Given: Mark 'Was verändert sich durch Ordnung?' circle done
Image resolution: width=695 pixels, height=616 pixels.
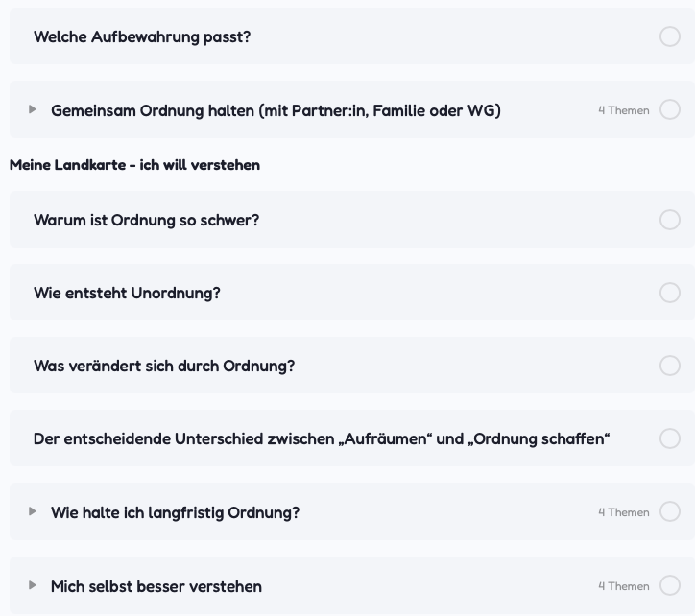Looking at the screenshot, I should (670, 366).
